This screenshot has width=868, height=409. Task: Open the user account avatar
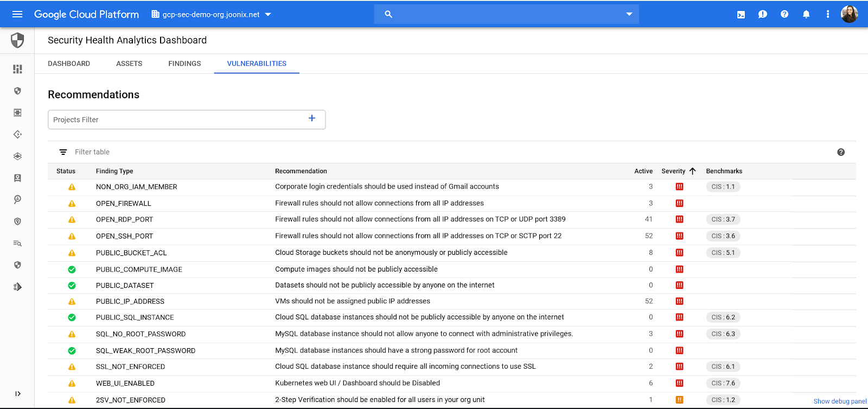tap(850, 14)
